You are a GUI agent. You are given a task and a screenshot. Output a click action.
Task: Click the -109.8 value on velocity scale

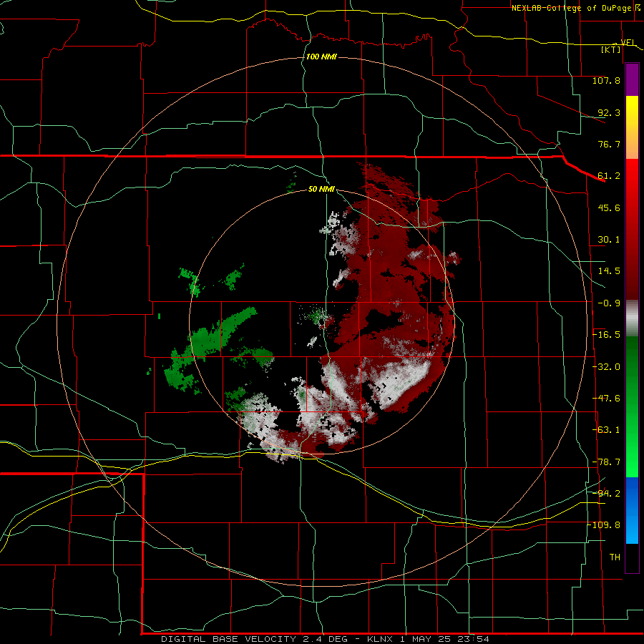(603, 525)
